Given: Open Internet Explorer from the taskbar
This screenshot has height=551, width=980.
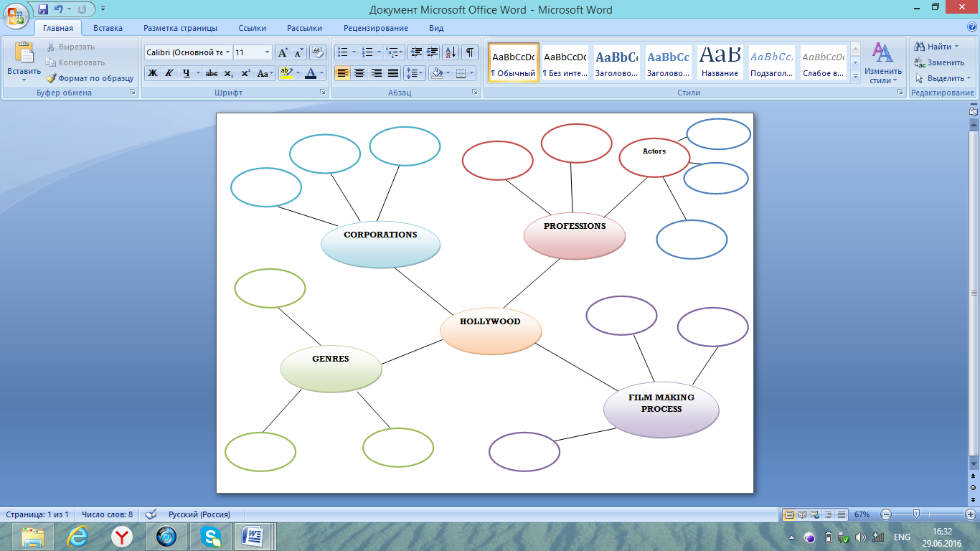Looking at the screenshot, I should [77, 537].
